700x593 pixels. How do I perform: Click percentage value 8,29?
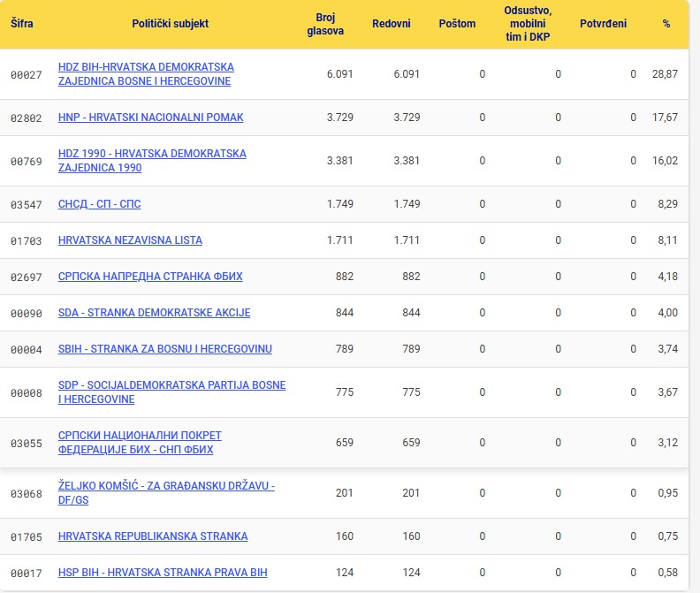[x=667, y=203]
